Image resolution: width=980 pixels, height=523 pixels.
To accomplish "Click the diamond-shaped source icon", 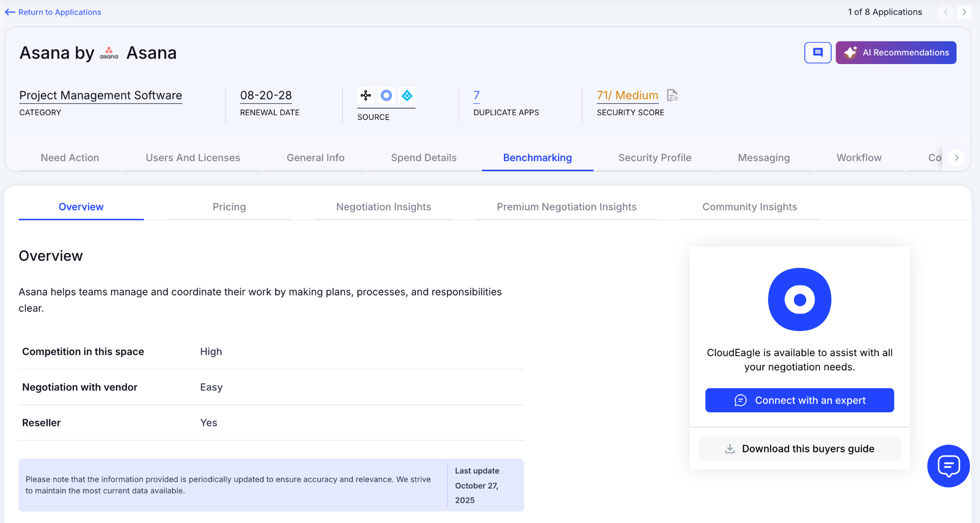I will [407, 96].
